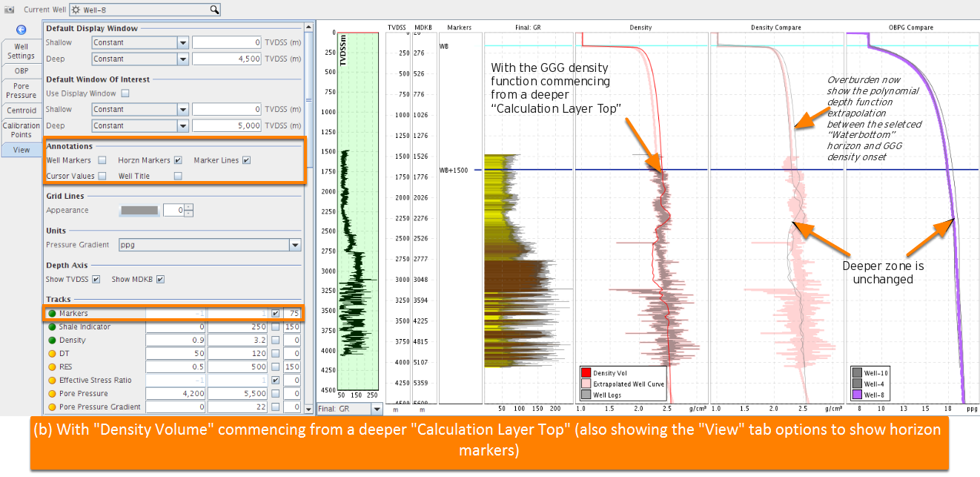Click green dot beside Density track
This screenshot has width=980, height=477.
[52, 341]
